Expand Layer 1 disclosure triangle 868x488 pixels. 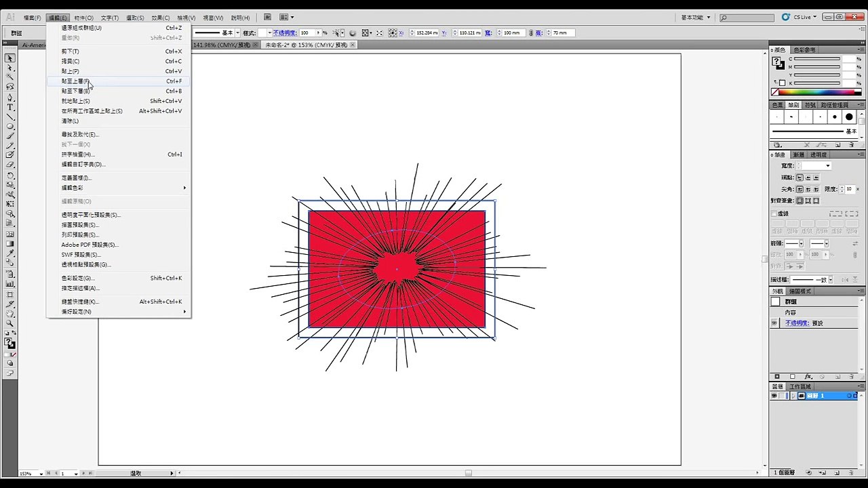pos(792,396)
